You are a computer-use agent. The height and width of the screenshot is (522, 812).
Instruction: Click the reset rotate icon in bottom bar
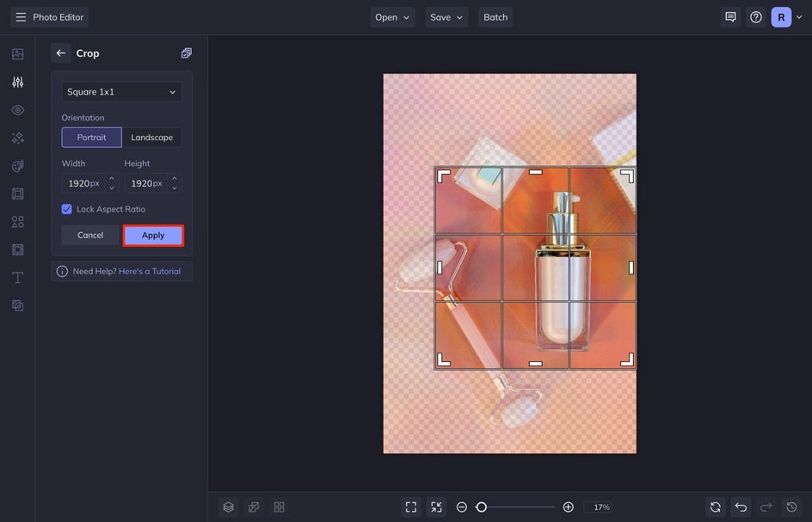715,507
